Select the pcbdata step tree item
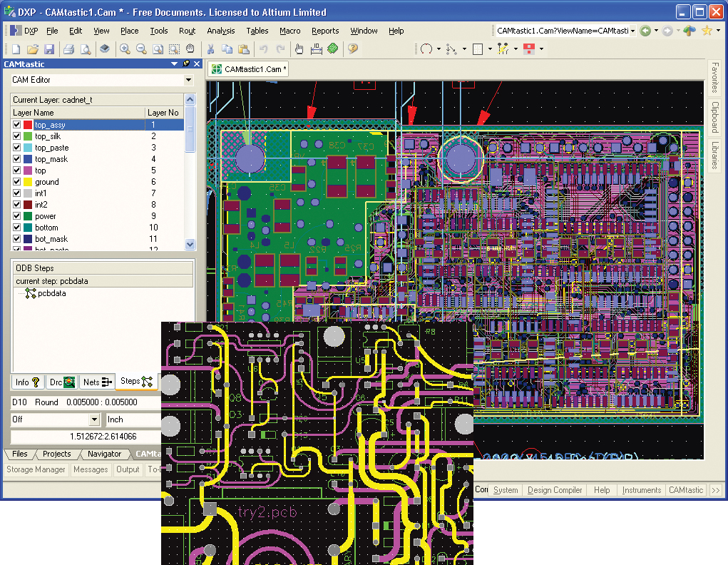This screenshot has height=565, width=728. pyautogui.click(x=51, y=293)
